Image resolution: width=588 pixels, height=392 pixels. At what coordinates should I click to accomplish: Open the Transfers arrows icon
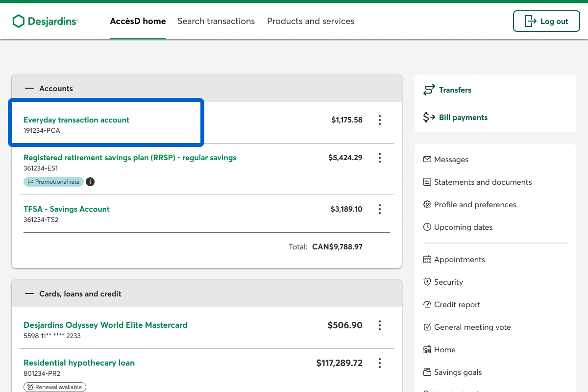click(429, 90)
